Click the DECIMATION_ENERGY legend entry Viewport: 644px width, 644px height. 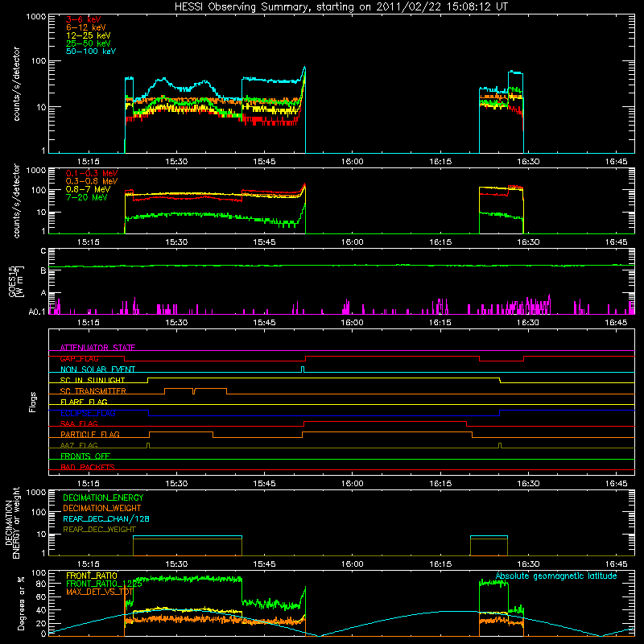tap(103, 497)
